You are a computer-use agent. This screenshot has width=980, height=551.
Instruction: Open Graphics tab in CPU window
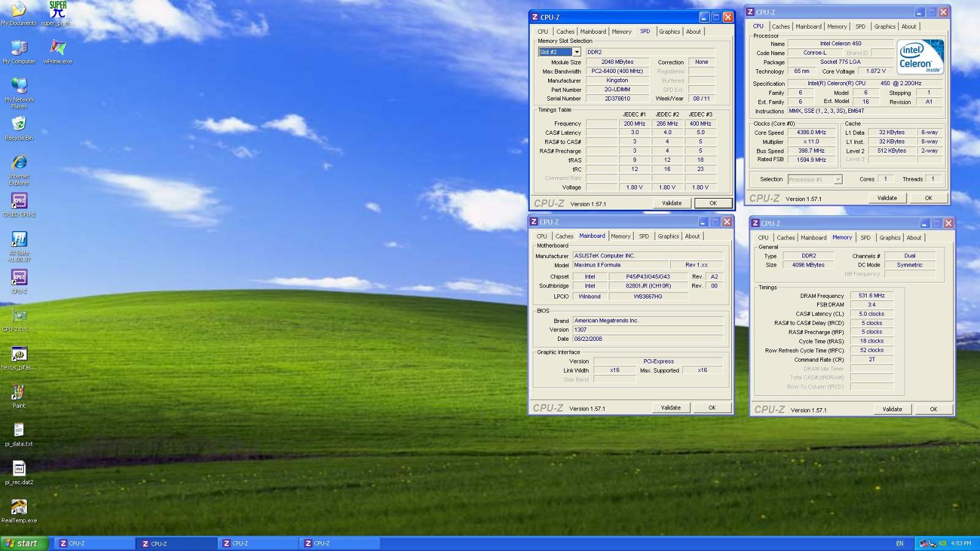(x=884, y=27)
